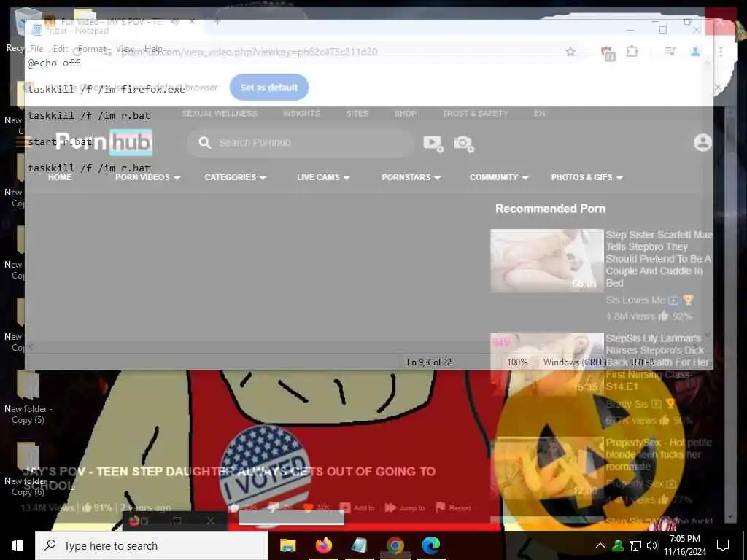Open the EN language selector
This screenshot has height=560, width=747.
[x=539, y=113]
